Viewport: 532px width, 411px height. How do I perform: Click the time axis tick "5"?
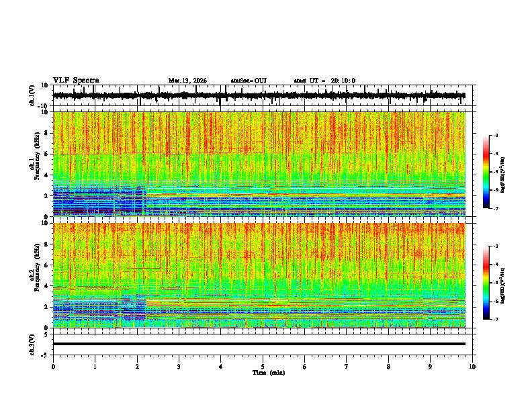(263, 367)
